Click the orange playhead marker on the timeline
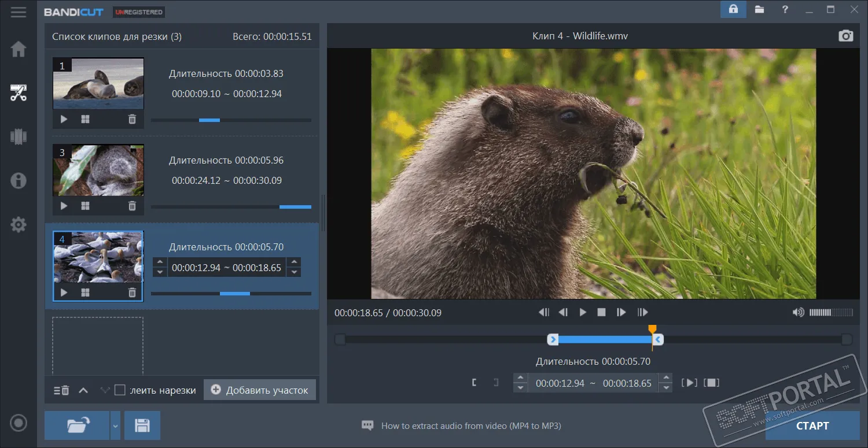The width and height of the screenshot is (868, 448). click(652, 329)
